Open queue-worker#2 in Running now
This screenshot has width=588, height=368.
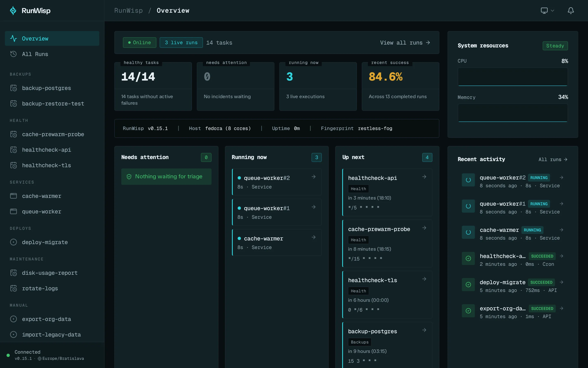pyautogui.click(x=277, y=182)
